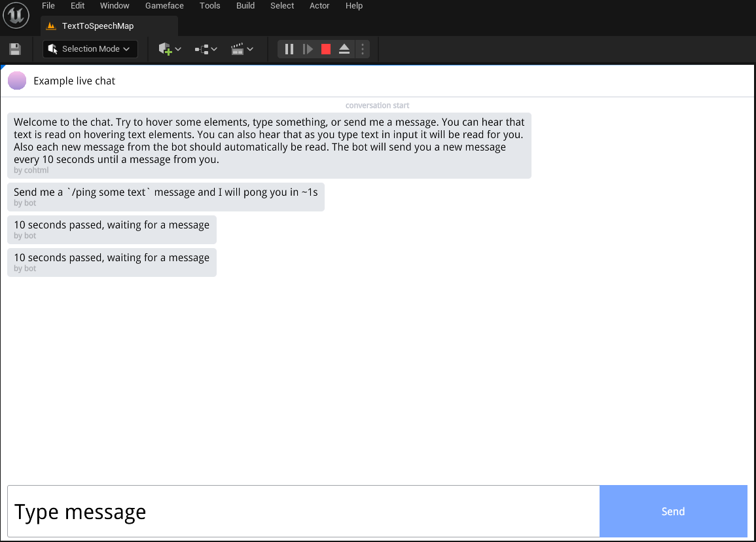This screenshot has width=756, height=542.
Task: Click the conversation start label
Action: click(x=377, y=105)
